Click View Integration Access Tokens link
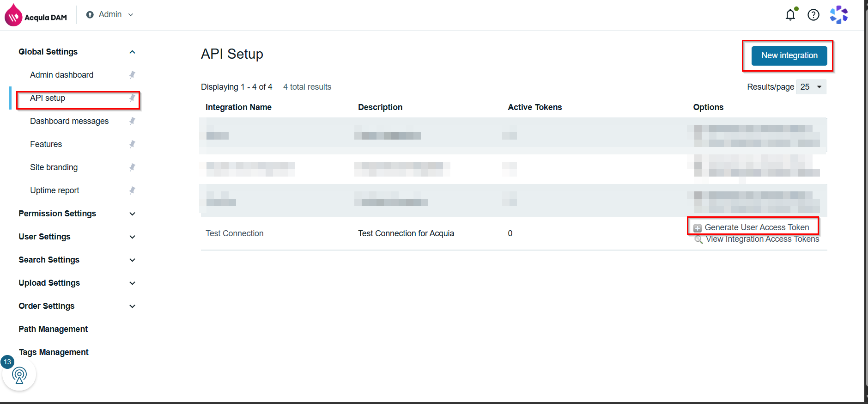This screenshot has height=404, width=868. tap(762, 239)
